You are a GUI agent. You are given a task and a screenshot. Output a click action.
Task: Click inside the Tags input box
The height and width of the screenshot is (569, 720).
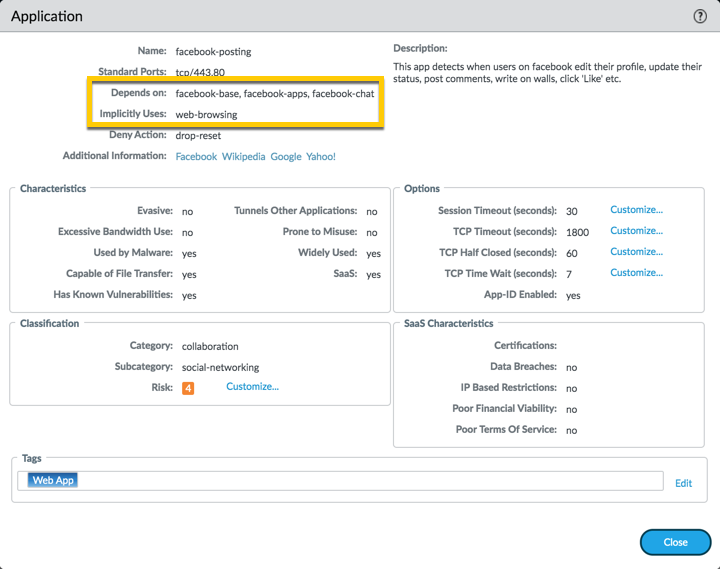click(x=340, y=480)
